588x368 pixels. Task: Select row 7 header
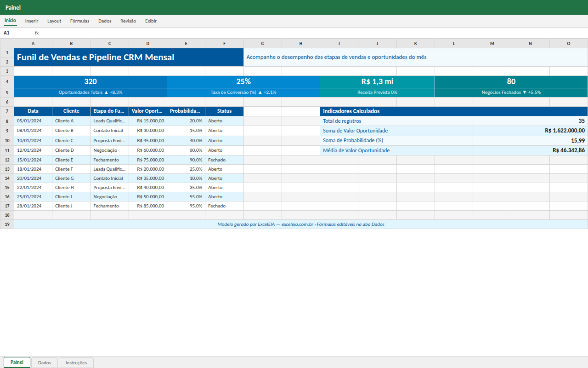click(7, 111)
